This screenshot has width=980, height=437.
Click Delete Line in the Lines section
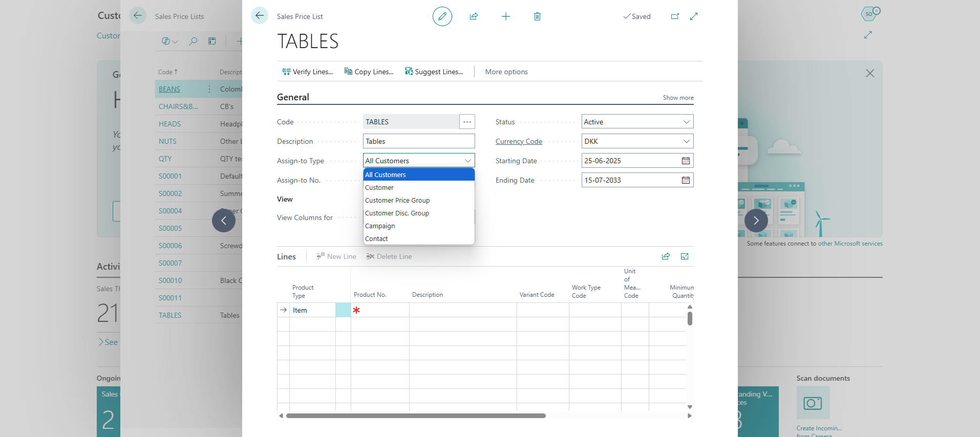pos(389,256)
